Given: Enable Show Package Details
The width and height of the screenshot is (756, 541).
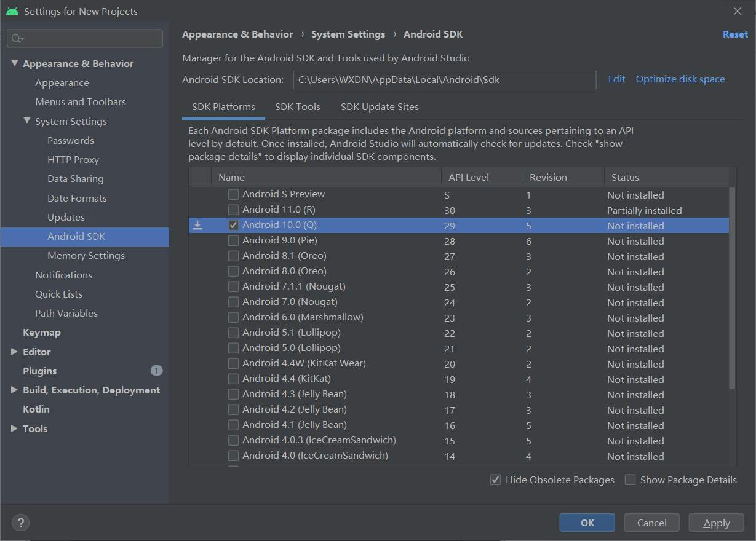Looking at the screenshot, I should coord(630,480).
